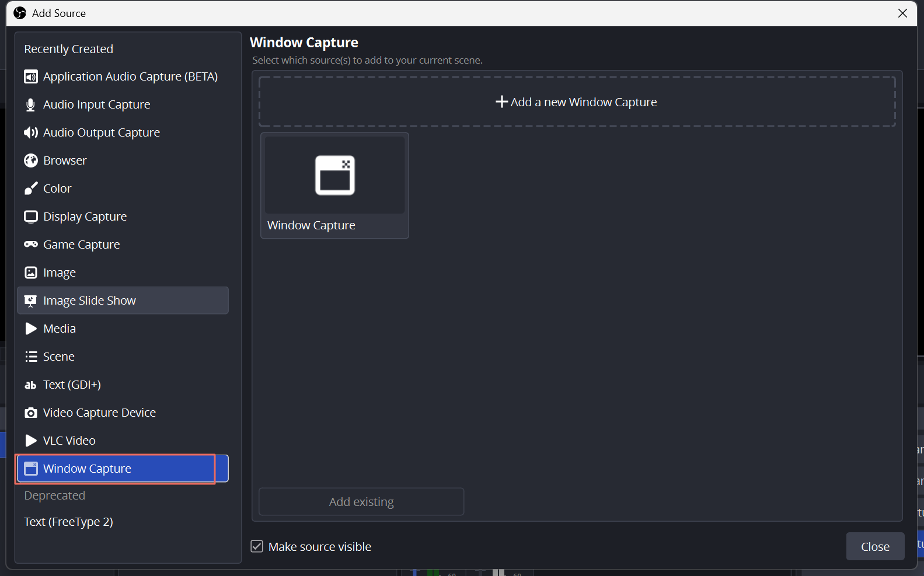Image resolution: width=924 pixels, height=576 pixels.
Task: Click the Image picture icon
Action: [x=31, y=273]
